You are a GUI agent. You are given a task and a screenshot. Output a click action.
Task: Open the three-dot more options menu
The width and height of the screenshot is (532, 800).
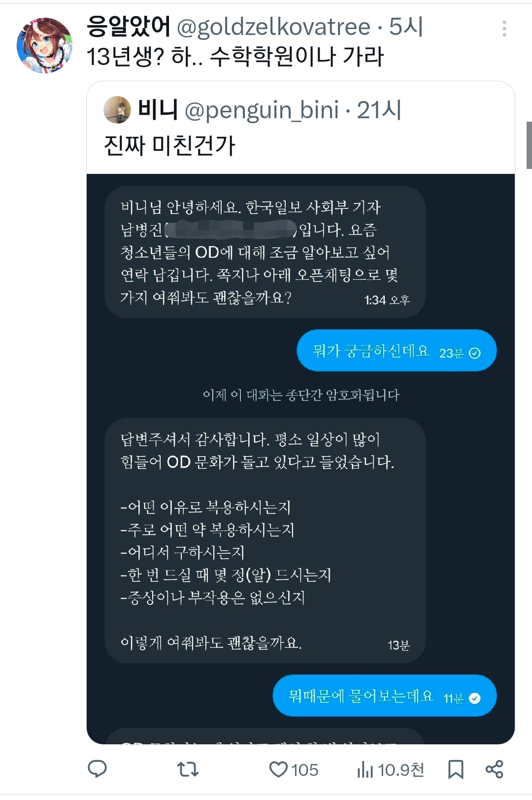coord(504,29)
